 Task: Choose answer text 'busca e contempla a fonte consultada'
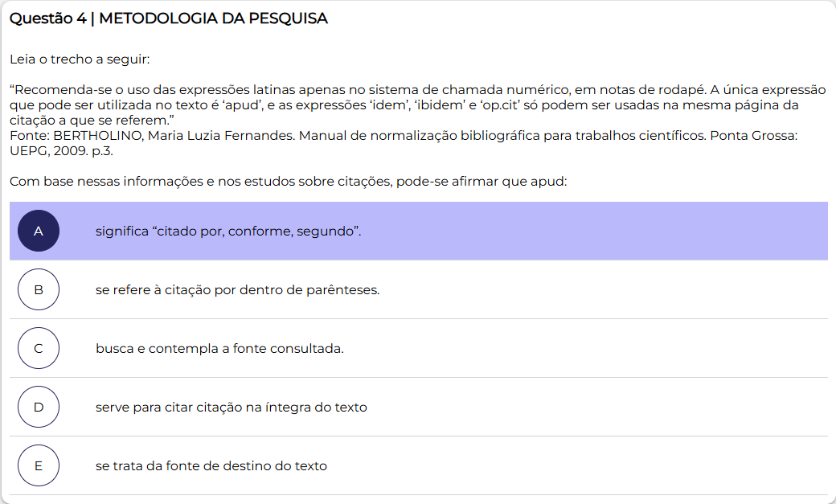219,349
